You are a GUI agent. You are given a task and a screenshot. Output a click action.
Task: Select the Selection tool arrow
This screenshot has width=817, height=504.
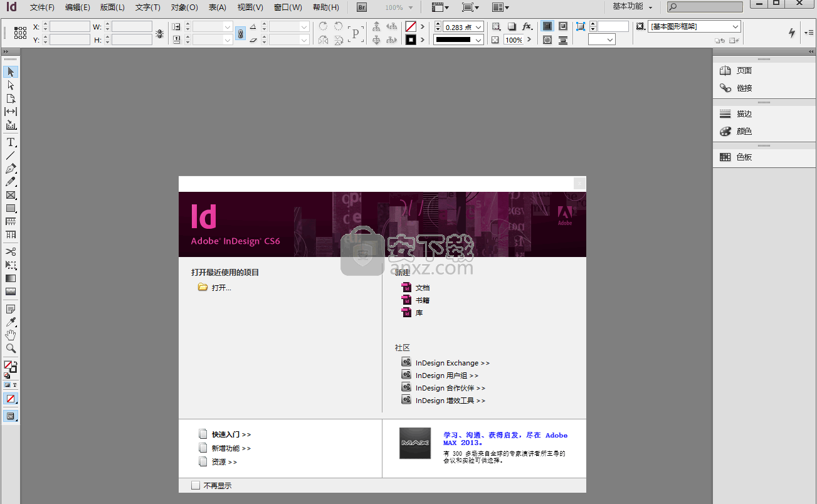[x=11, y=72]
